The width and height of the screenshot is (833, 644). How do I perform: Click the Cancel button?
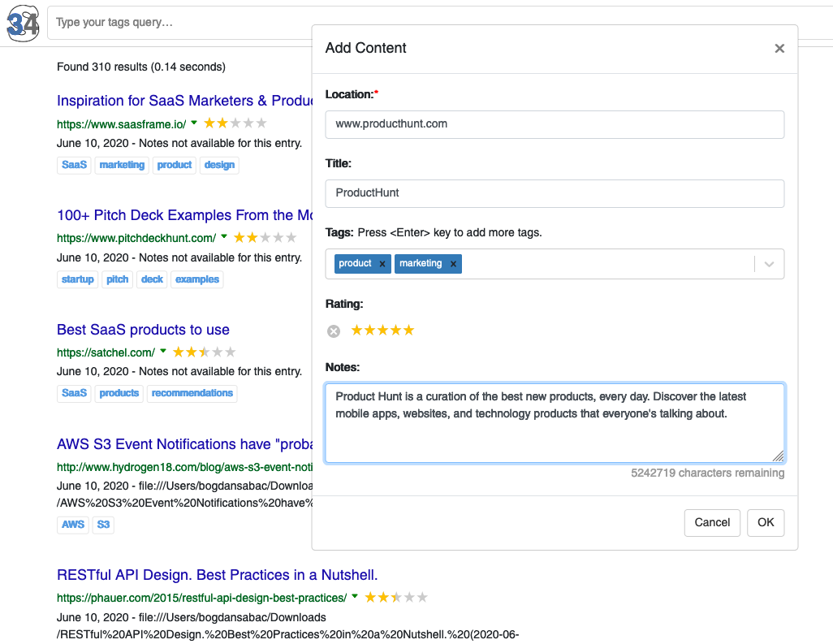pyautogui.click(x=712, y=523)
